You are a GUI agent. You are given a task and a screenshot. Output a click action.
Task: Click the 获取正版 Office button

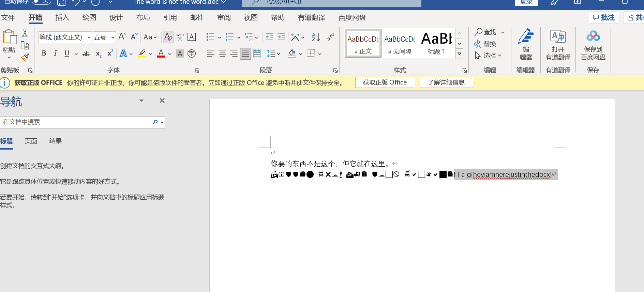[385, 82]
